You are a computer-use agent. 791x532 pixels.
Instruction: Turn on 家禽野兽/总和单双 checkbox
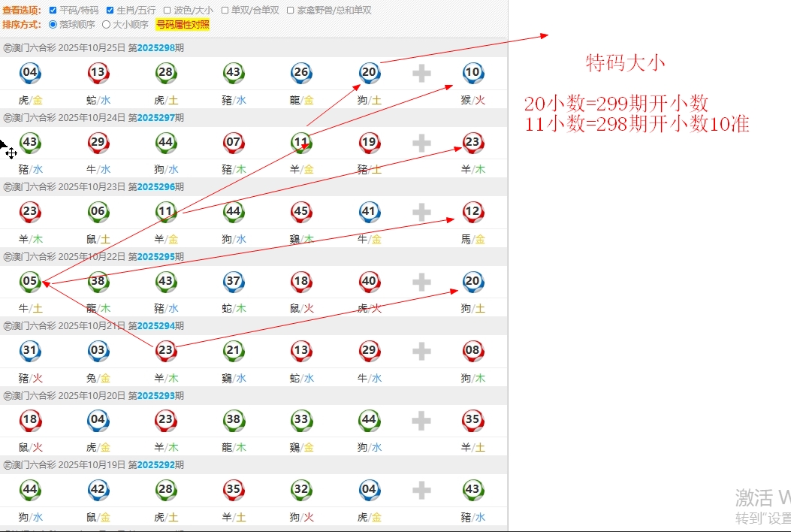click(x=291, y=11)
